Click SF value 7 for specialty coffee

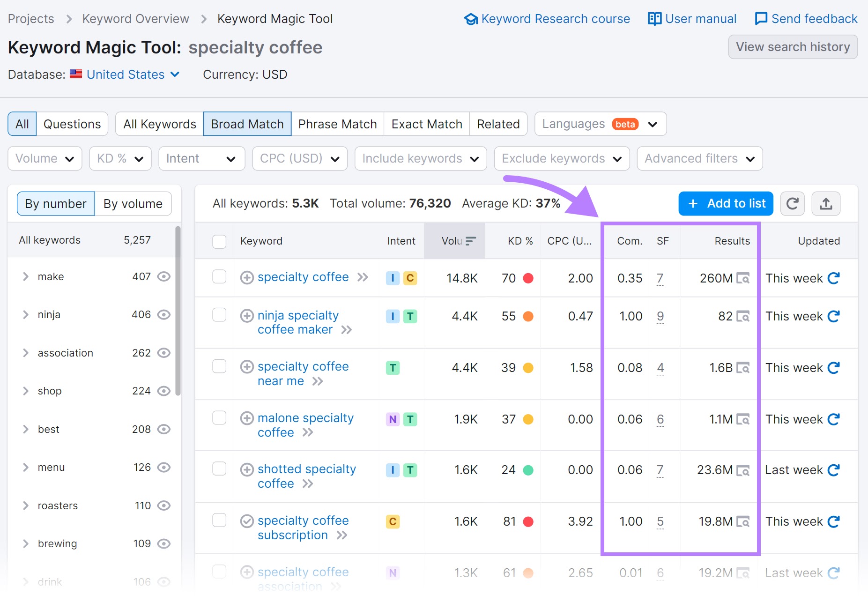(660, 278)
